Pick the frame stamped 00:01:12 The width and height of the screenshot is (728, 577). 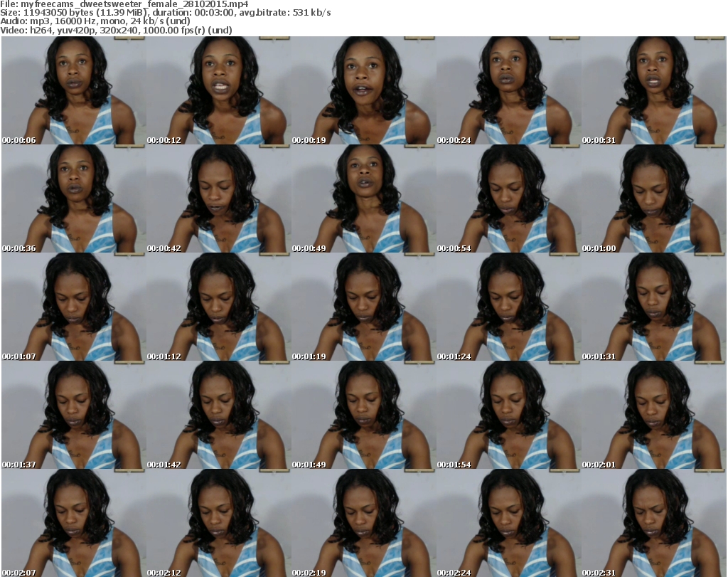[x=219, y=307]
